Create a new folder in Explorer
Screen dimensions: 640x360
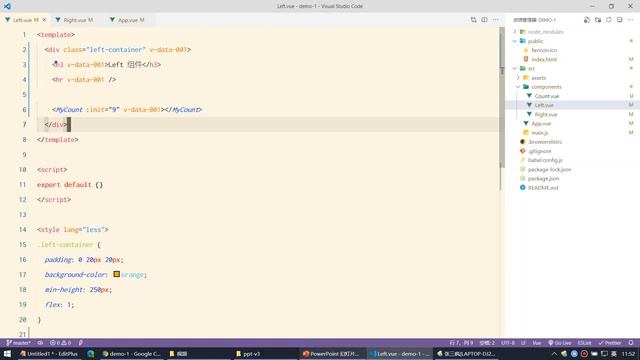(x=598, y=20)
